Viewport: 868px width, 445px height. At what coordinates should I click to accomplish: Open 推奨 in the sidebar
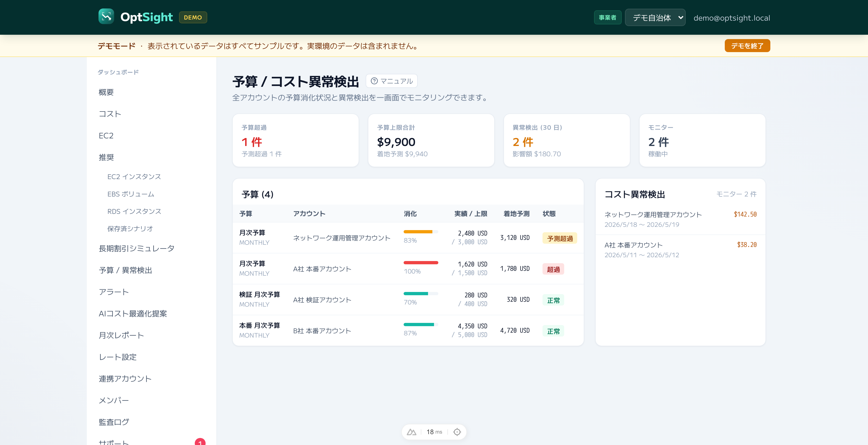pyautogui.click(x=106, y=157)
